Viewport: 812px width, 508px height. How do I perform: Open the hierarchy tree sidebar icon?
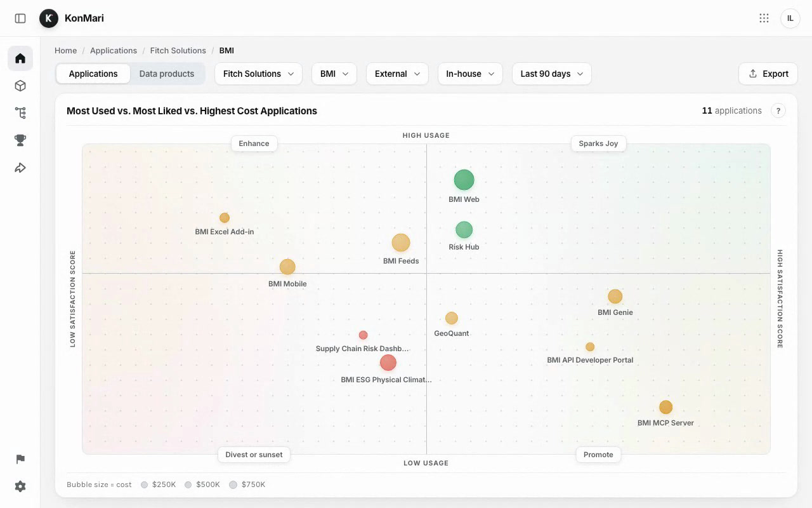[20, 113]
